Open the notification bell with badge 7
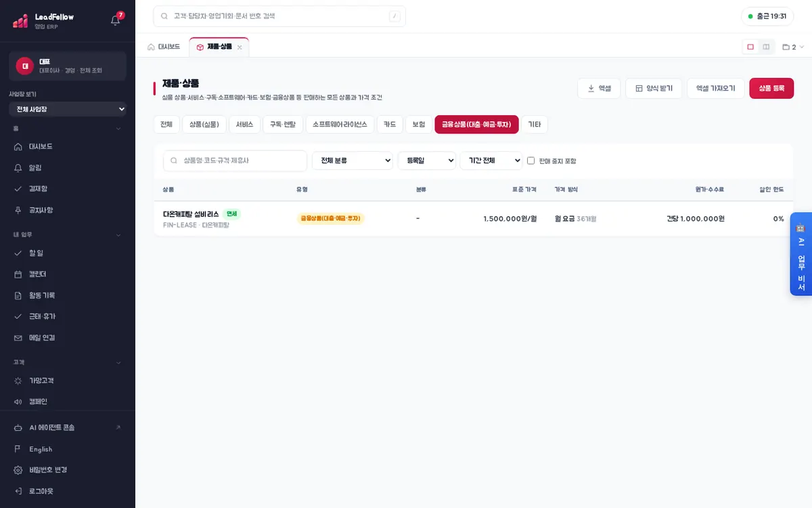 pyautogui.click(x=116, y=20)
